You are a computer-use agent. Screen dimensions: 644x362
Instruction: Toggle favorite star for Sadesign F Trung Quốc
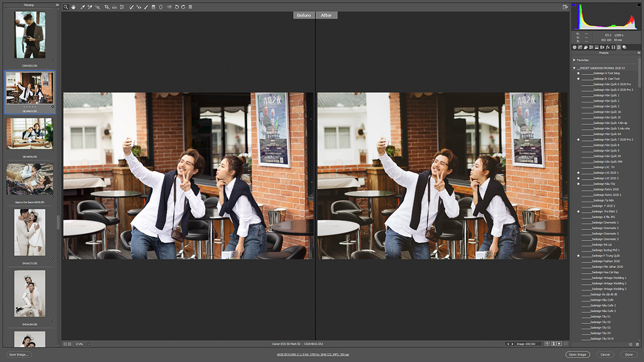(578, 256)
